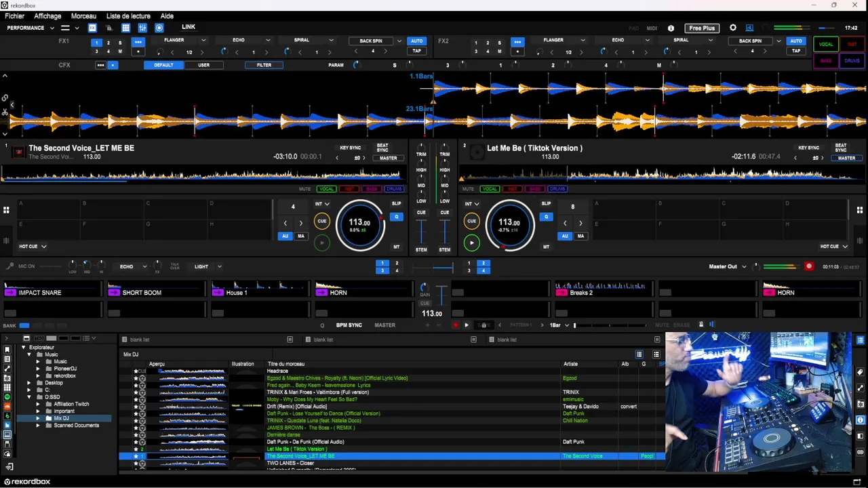Toggle KEY SYNC on deck 1
The width and height of the screenshot is (868, 488).
tap(350, 148)
